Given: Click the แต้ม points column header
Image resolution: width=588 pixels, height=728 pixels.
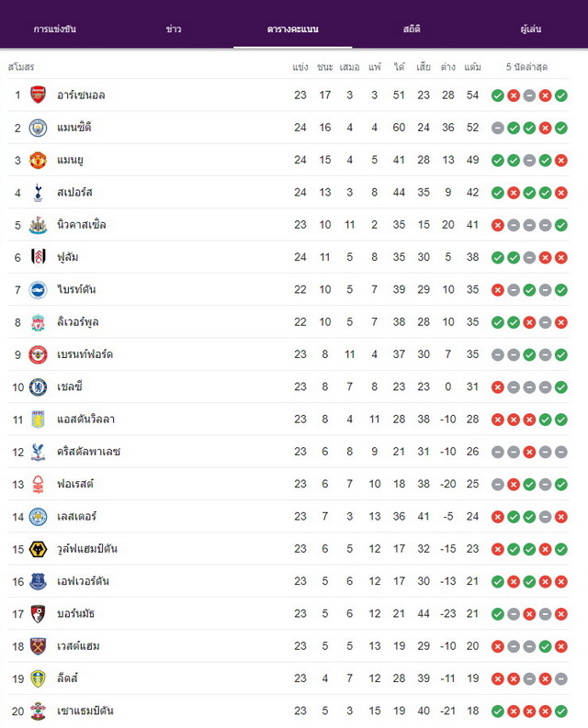Looking at the screenshot, I should 472,67.
